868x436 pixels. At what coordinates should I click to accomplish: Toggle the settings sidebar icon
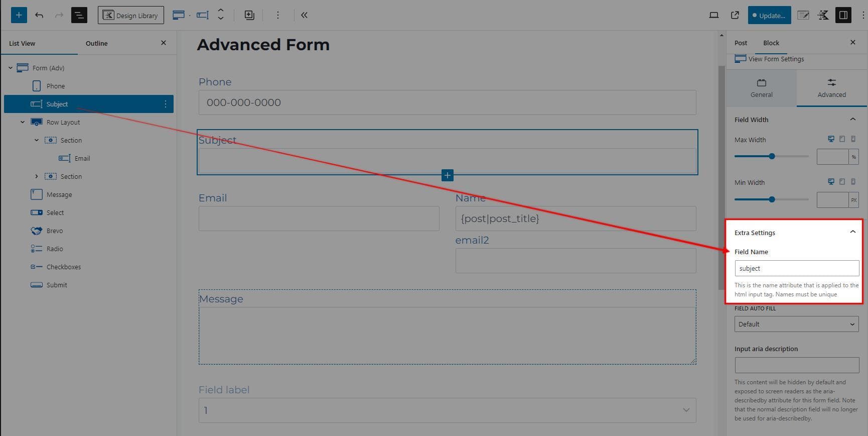click(843, 15)
